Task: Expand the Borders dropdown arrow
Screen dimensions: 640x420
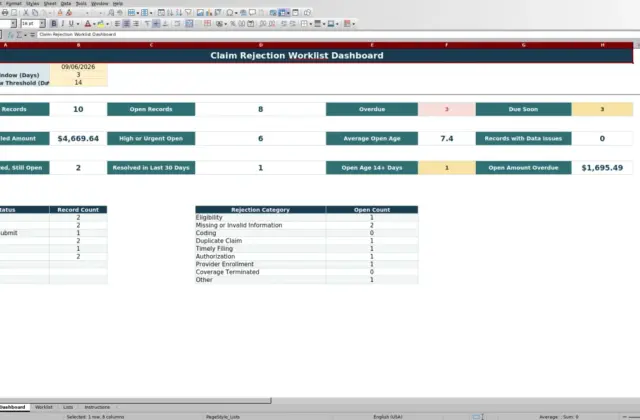Action: (311, 24)
